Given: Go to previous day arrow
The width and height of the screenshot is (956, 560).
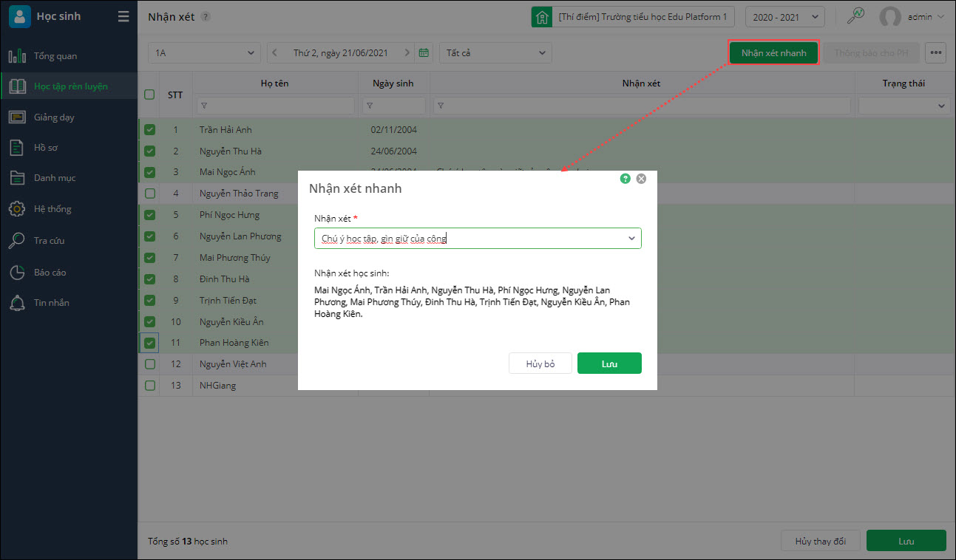Looking at the screenshot, I should pyautogui.click(x=275, y=52).
